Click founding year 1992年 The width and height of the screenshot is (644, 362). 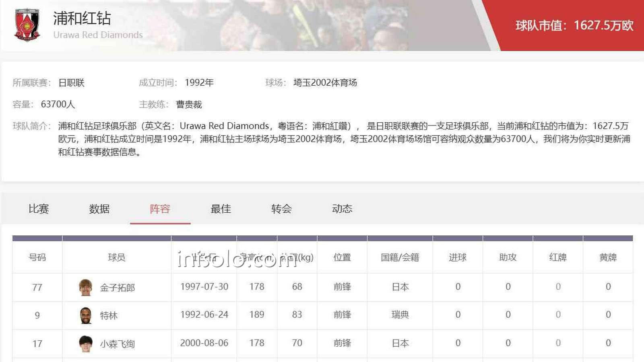click(199, 83)
